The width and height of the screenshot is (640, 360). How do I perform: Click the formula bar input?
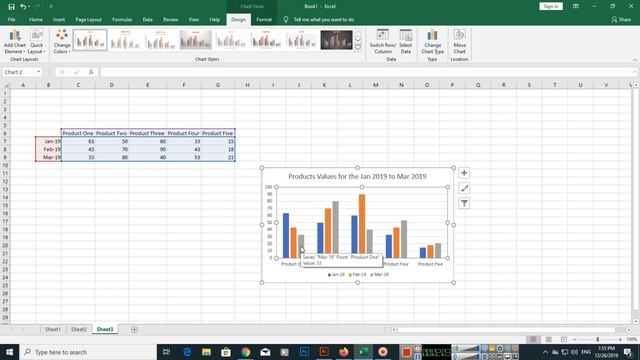[367, 72]
